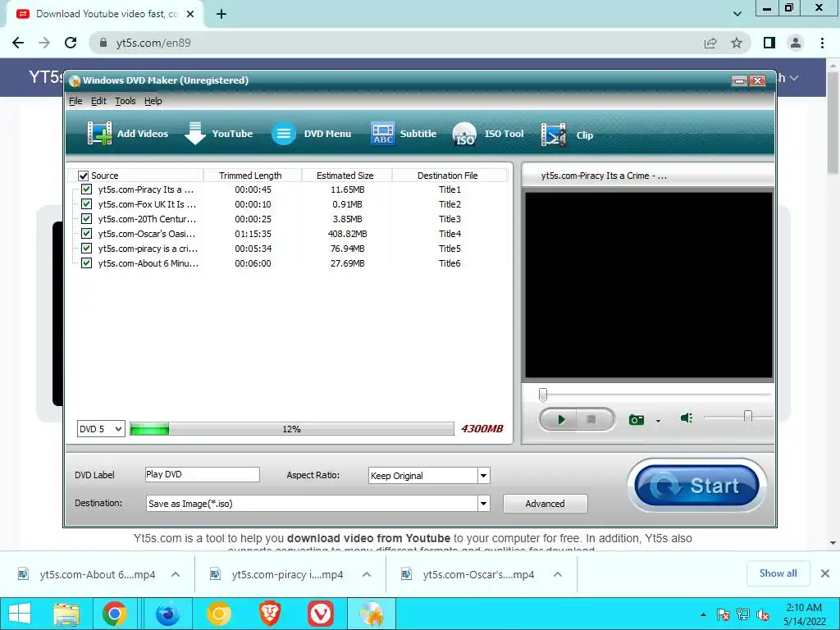Select the Title4 destination cell
This screenshot has height=630, width=840.
pyautogui.click(x=450, y=234)
